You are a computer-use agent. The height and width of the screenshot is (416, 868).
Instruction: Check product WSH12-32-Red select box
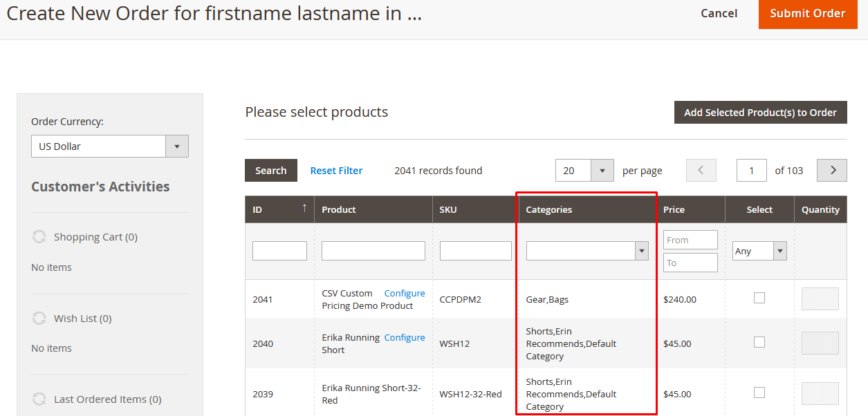click(x=759, y=393)
